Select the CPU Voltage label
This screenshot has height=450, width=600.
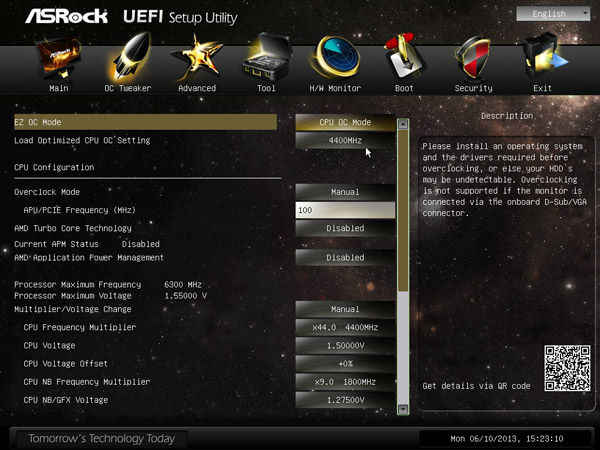(49, 346)
